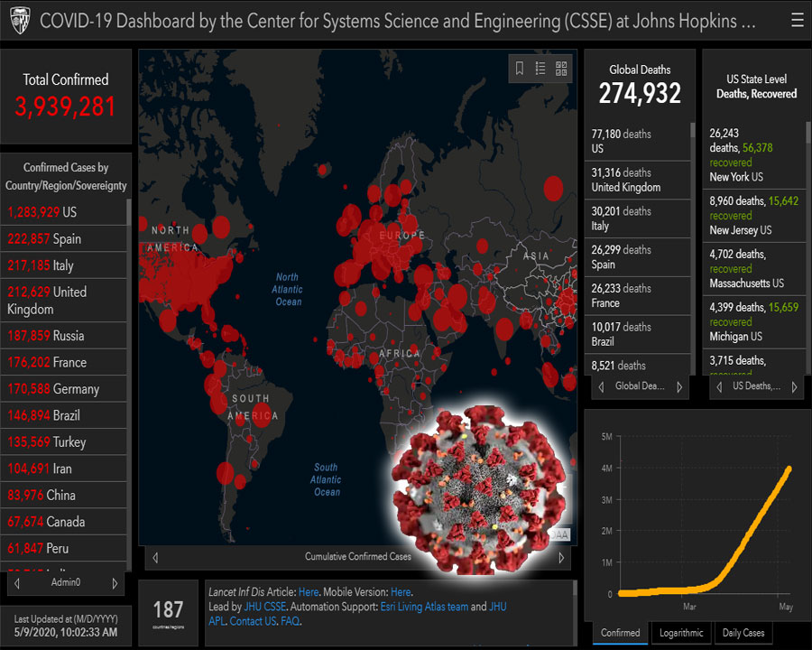Click the Michigan US state entry
Image resolution: width=812 pixels, height=650 pixels.
754,322
